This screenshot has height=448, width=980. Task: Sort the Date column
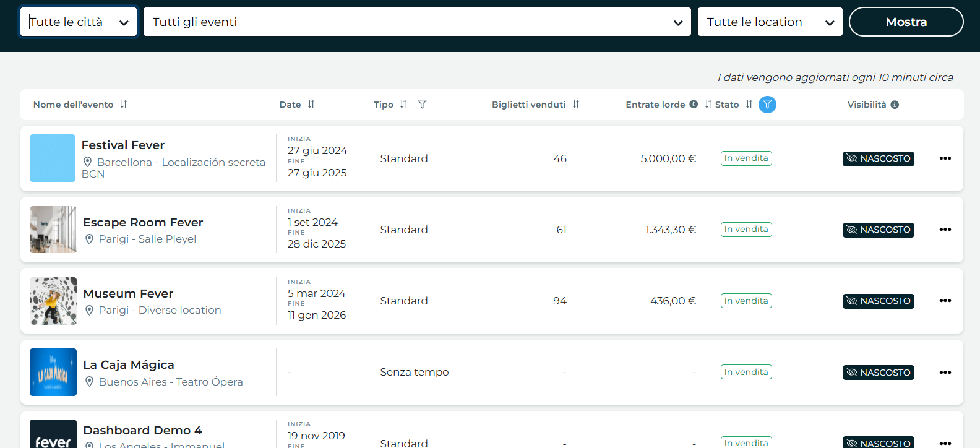tap(311, 105)
